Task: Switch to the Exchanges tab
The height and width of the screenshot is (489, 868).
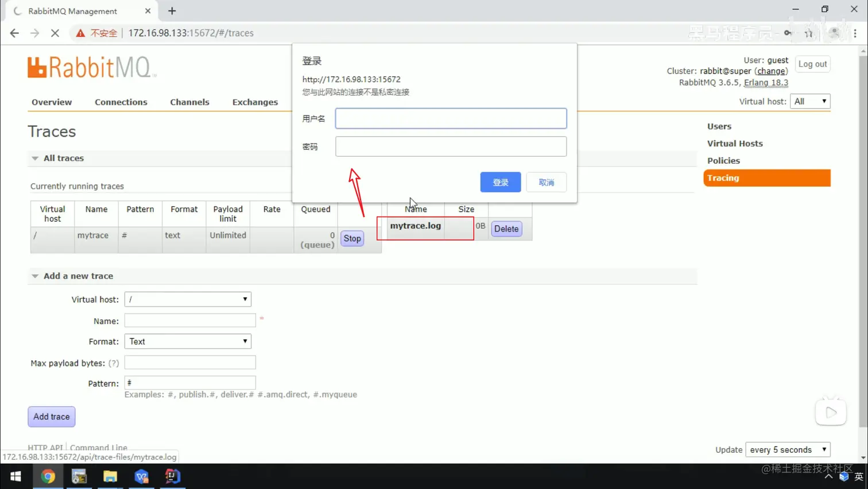Action: [255, 102]
